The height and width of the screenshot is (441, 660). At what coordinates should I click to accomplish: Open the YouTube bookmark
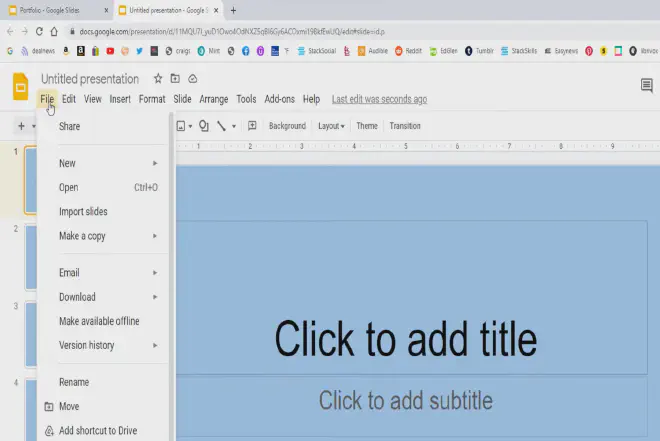[x=110, y=51]
